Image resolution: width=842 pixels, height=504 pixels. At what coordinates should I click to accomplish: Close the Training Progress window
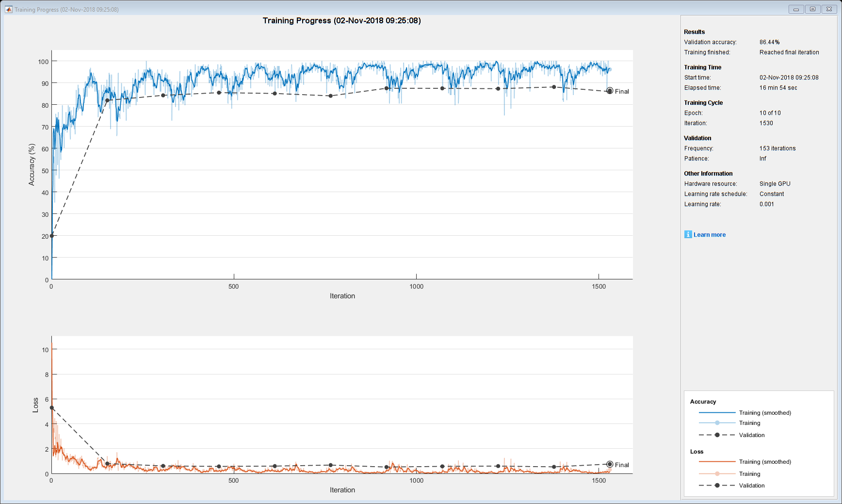coord(829,9)
